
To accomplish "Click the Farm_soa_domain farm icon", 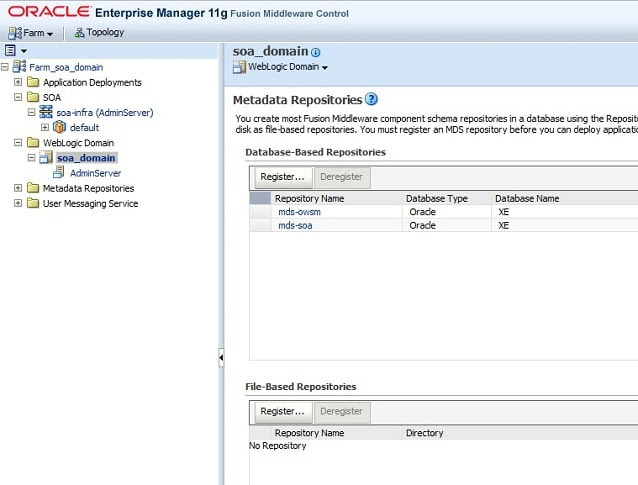I will point(20,66).
